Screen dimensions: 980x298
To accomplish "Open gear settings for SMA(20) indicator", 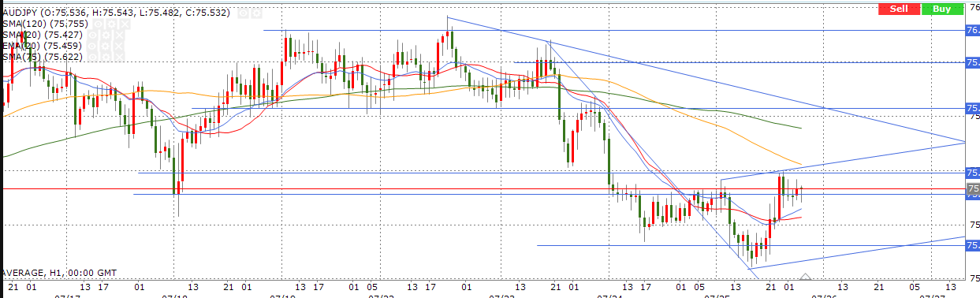I will click(x=106, y=35).
